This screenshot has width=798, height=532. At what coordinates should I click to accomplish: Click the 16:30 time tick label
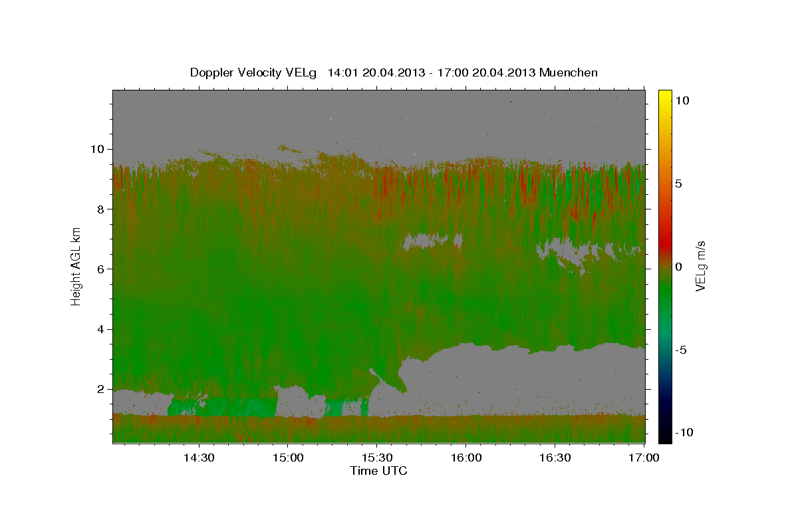click(x=555, y=458)
